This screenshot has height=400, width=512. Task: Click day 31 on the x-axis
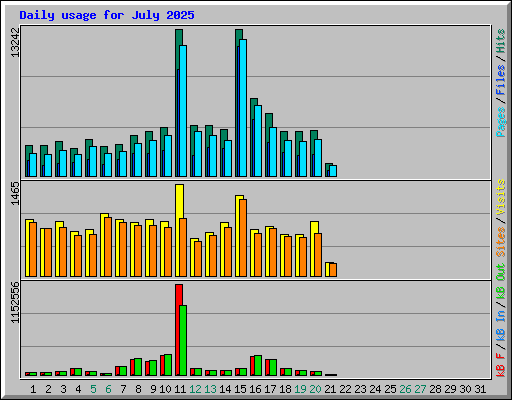pyautogui.click(x=480, y=389)
